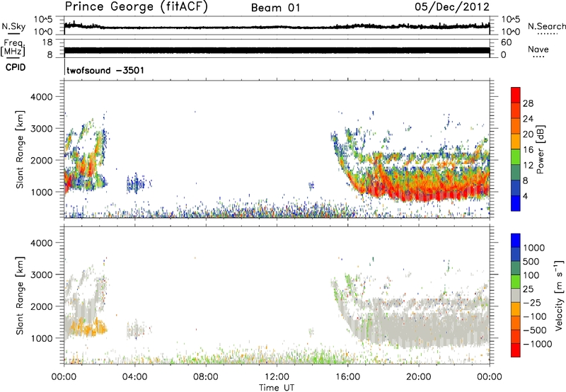Screen dimensions: 566x392
Task: Click the Power colorbar tick label '16'
Action: click(528, 150)
